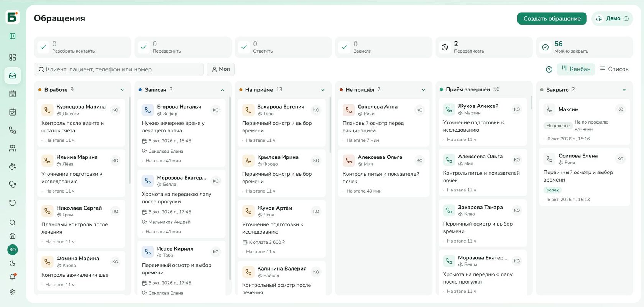The image size is (644, 307).
Task: Click the magnifier search icon in sidebar
Action: tap(13, 223)
